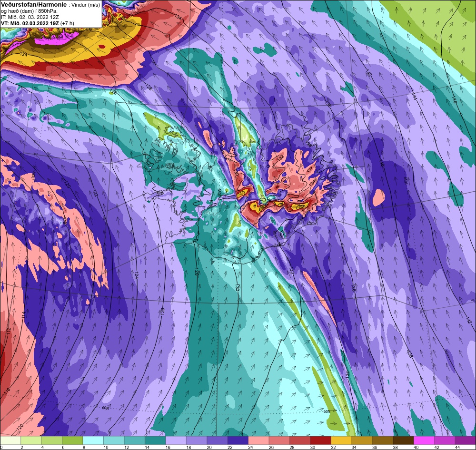Viewport: 476px width, 450px height.
Task: Select the legend swatch between 6 and 8
Action: 72,440
